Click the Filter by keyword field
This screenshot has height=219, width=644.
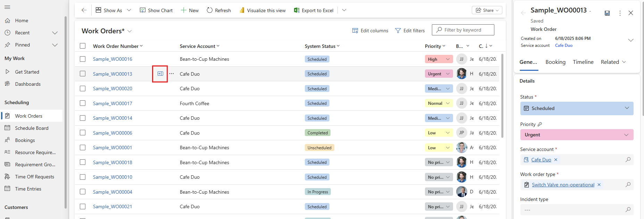463,30
